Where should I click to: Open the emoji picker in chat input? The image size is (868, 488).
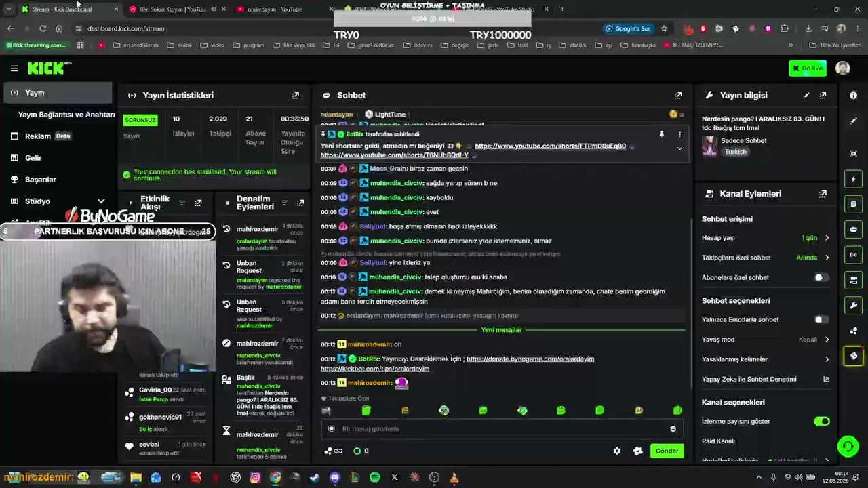click(x=673, y=429)
